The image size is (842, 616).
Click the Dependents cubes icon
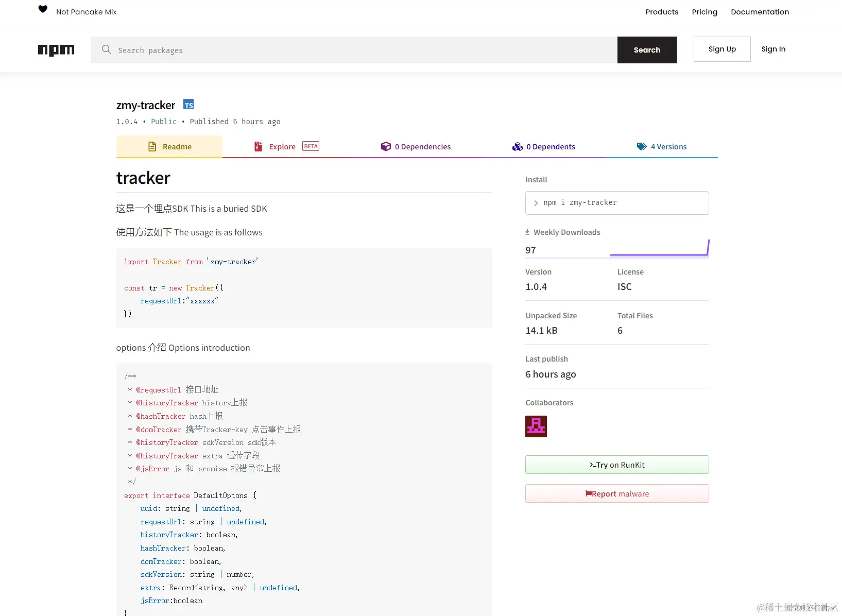518,147
